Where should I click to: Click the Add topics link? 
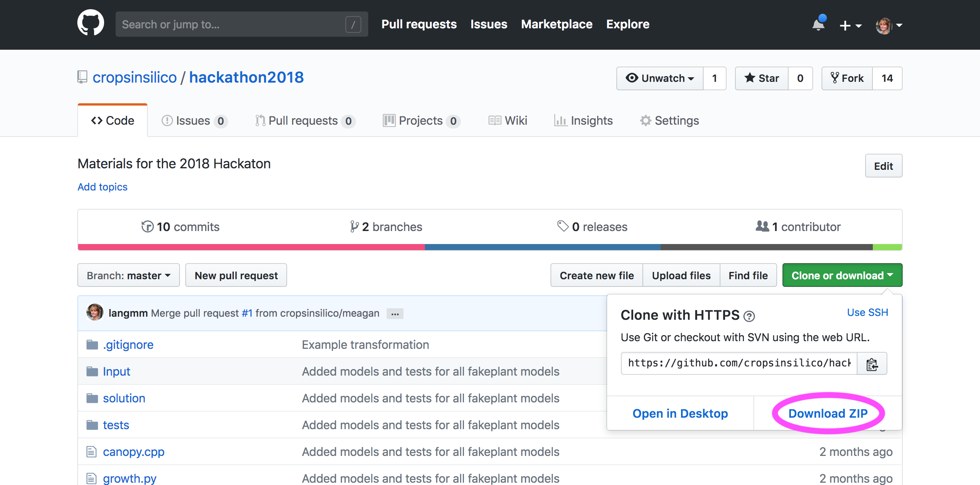pyautogui.click(x=103, y=187)
